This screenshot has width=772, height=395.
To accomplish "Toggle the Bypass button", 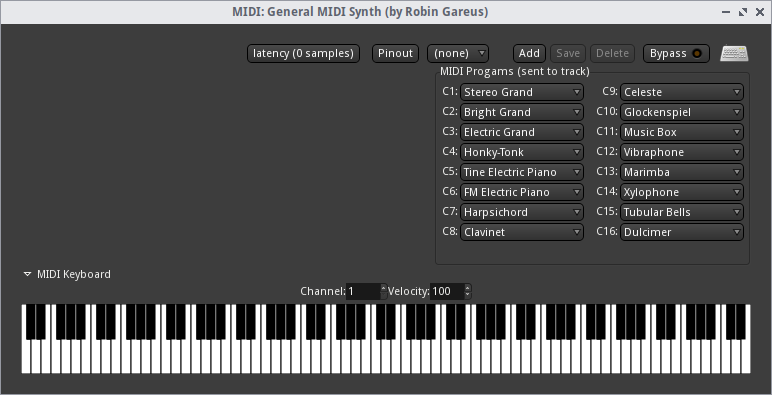I will pos(676,53).
